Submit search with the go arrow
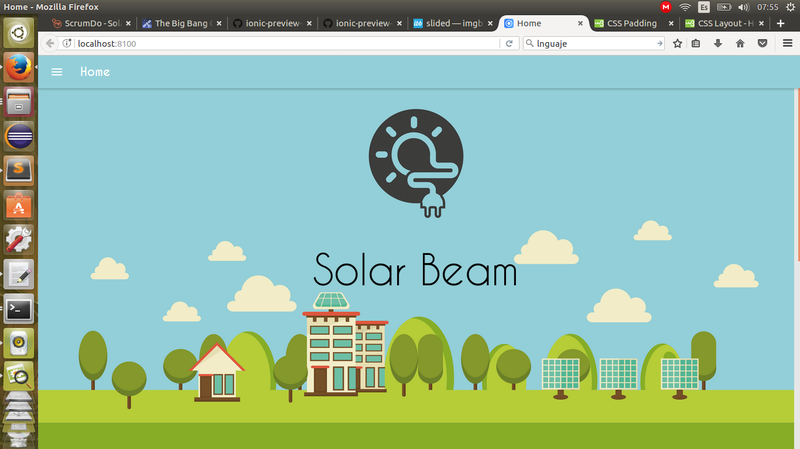 pyautogui.click(x=659, y=44)
